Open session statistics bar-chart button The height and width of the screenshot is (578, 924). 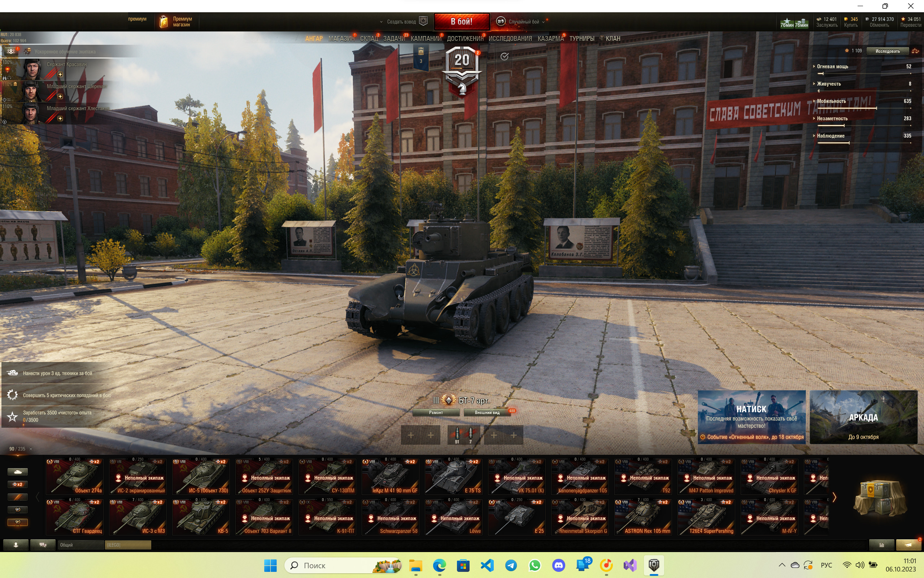pos(881,545)
